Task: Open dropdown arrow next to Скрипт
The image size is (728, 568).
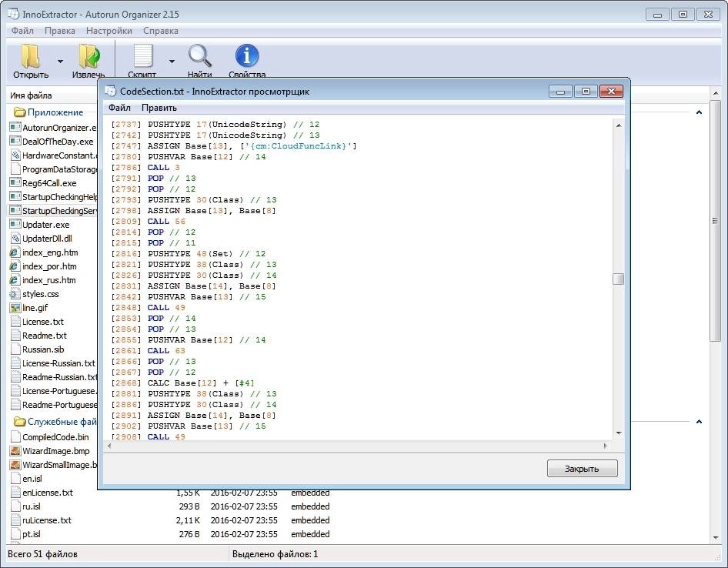Action: pyautogui.click(x=172, y=61)
